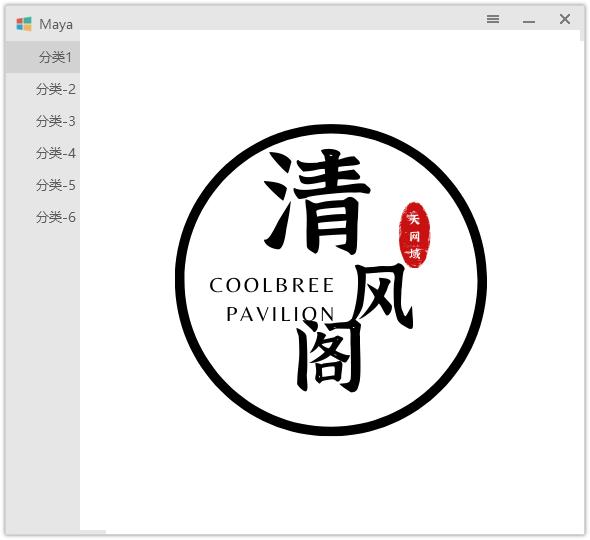Switch to the 分类-2 tab
The image size is (590, 540).
click(x=43, y=89)
